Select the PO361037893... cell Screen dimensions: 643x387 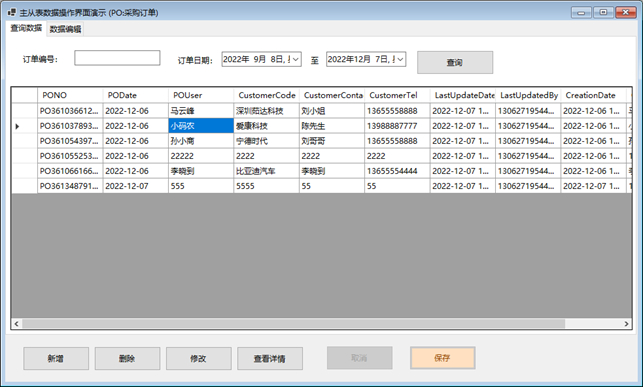click(70, 126)
